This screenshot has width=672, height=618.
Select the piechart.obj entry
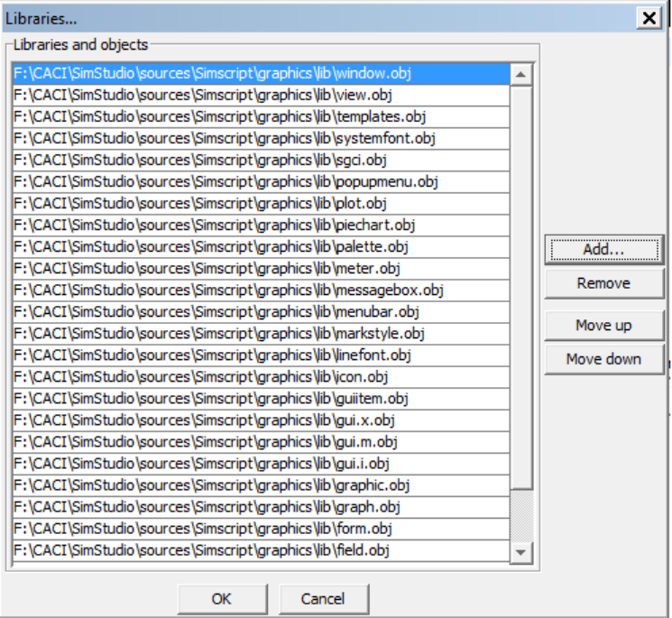pyautogui.click(x=261, y=226)
